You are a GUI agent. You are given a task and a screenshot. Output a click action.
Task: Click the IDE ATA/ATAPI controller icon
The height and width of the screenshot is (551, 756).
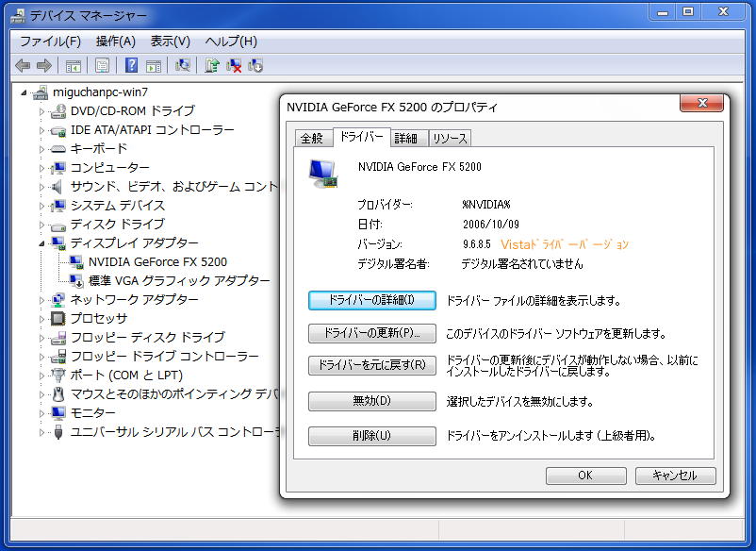(58, 130)
